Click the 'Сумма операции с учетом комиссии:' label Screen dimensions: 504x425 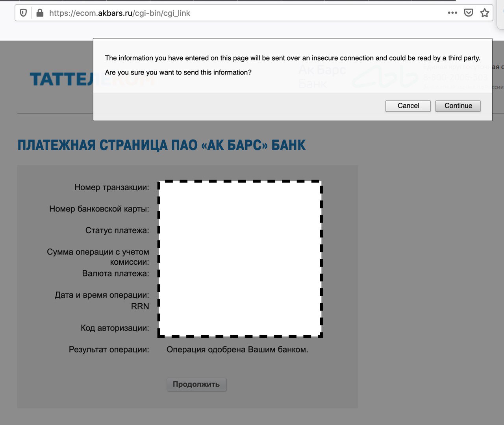[x=98, y=257]
